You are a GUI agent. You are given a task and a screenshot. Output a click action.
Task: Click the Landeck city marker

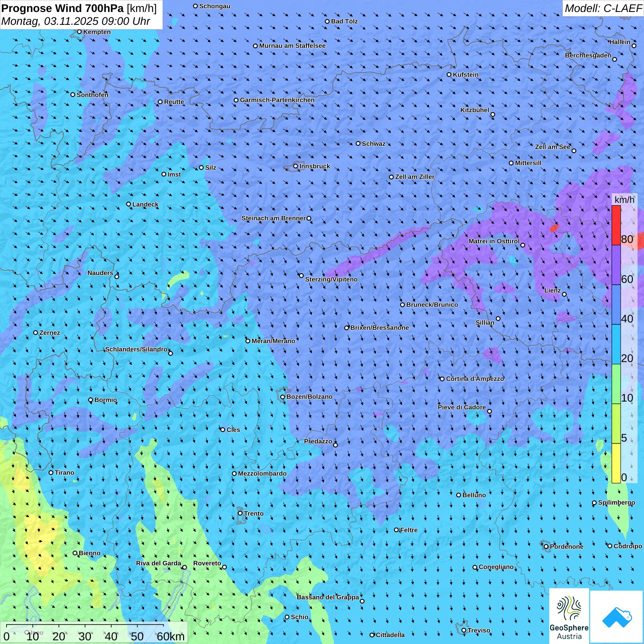129,204
